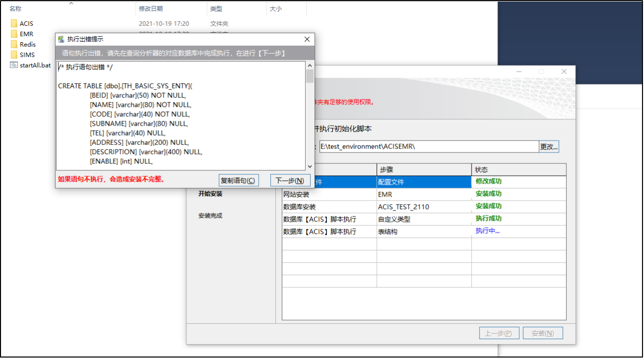Click 下一步(N) in error dialog

(290, 180)
